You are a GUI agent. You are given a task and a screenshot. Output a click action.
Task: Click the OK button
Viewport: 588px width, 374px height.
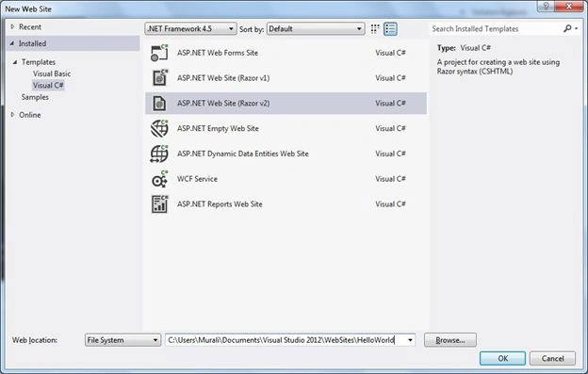(502, 358)
